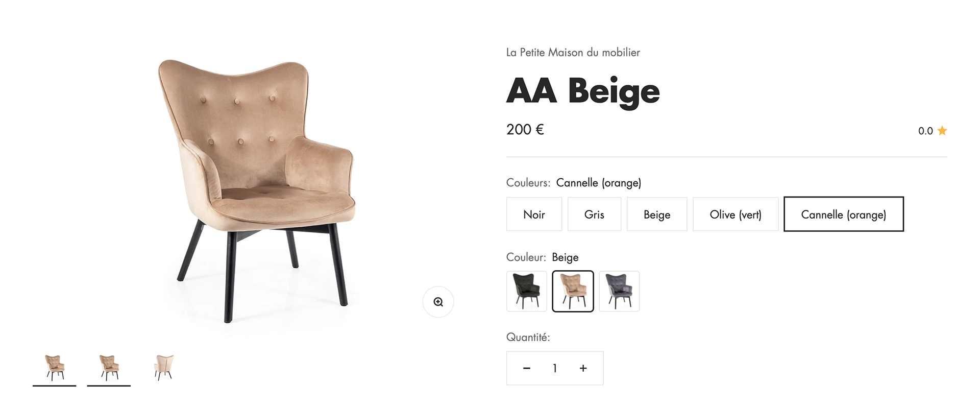Select the Noir color option

tap(534, 214)
